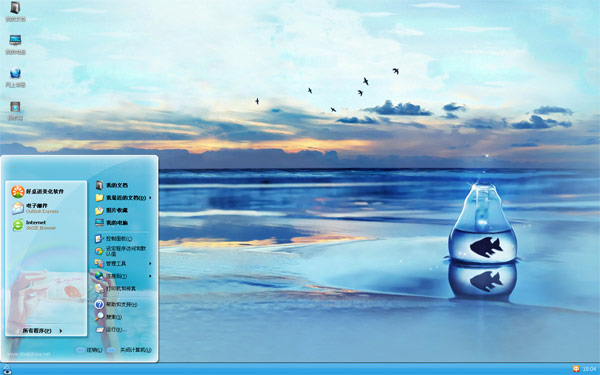Expand the recent documents (我最近的文档) submenu
600x375 pixels.
[x=123, y=198]
